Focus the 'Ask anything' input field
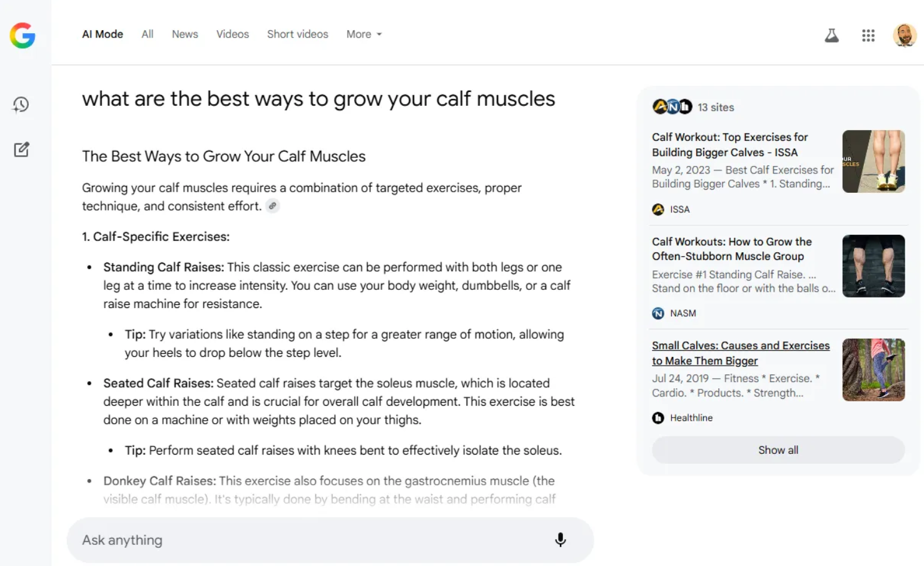924x566 pixels. click(x=313, y=540)
